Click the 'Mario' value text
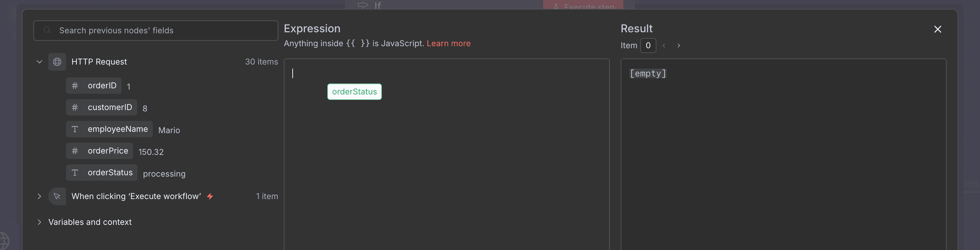The width and height of the screenshot is (980, 250). tap(169, 130)
